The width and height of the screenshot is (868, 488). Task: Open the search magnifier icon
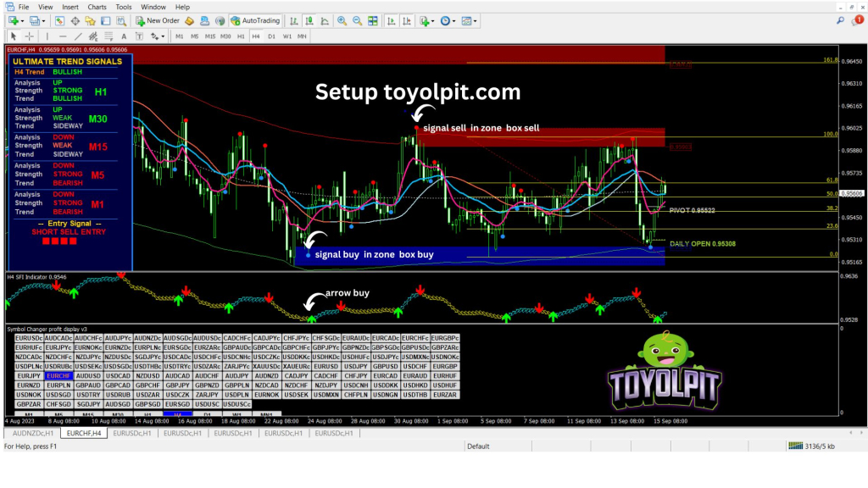pos(840,20)
